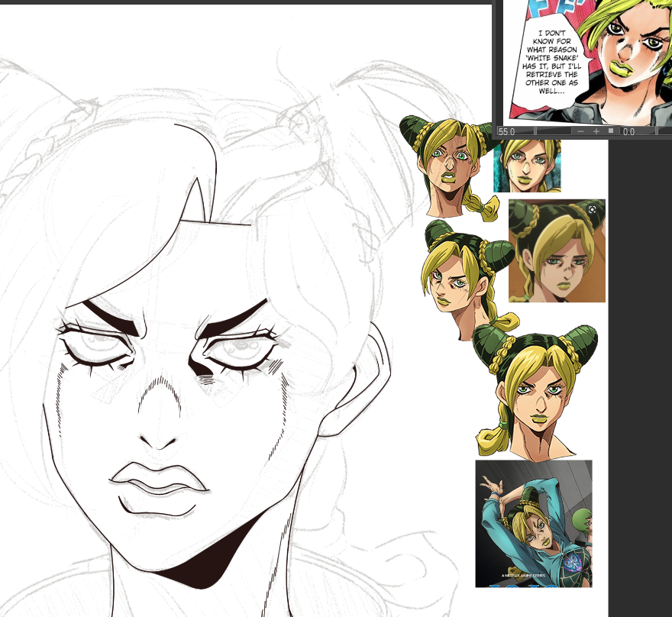Screen dimensions: 672x617
Task: Click the 0.0 rotation value field
Action: (628, 131)
